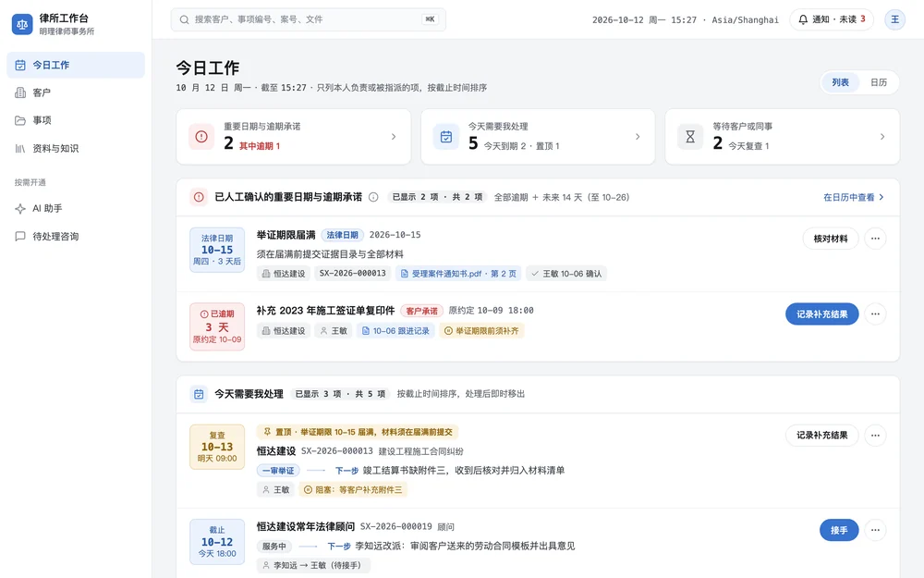The width and height of the screenshot is (924, 578).
Task: Click the 10-15 法律日期 date badge
Action: pos(217,250)
